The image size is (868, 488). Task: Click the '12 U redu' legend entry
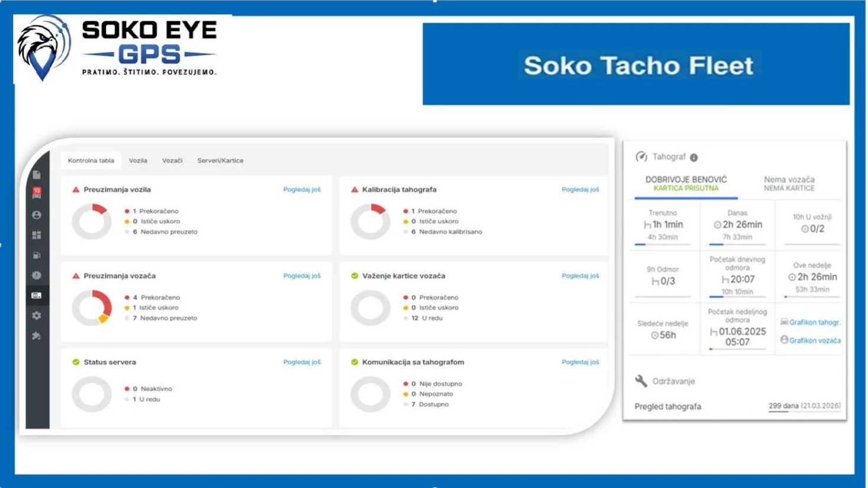424,318
